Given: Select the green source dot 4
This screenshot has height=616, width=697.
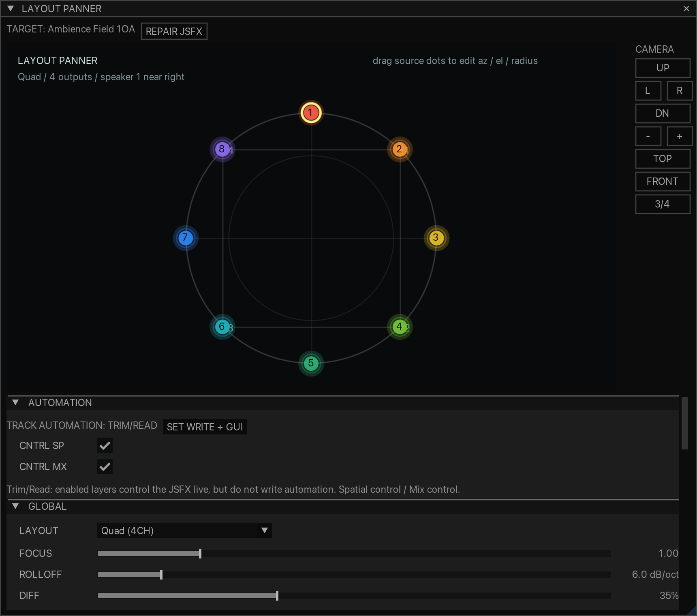Looking at the screenshot, I should pyautogui.click(x=400, y=327).
